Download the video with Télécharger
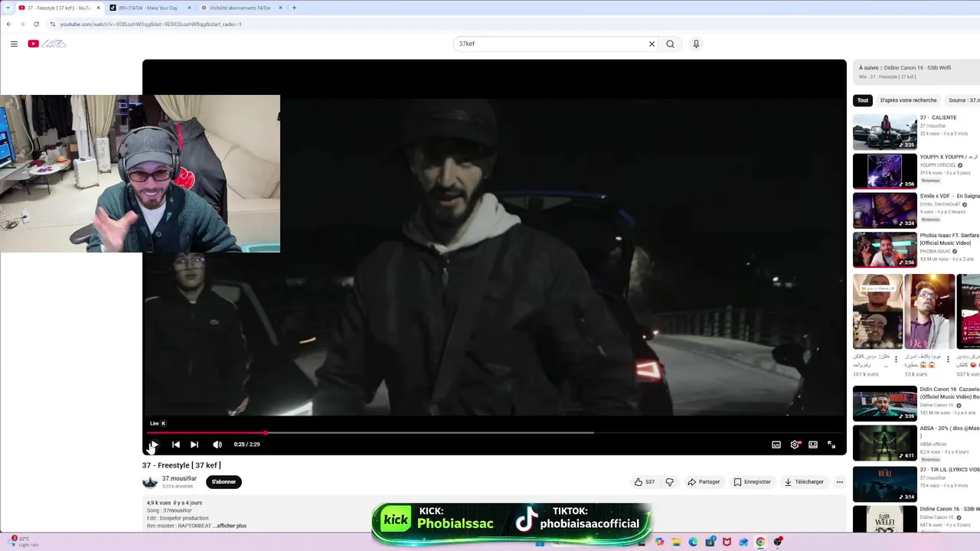 803,482
